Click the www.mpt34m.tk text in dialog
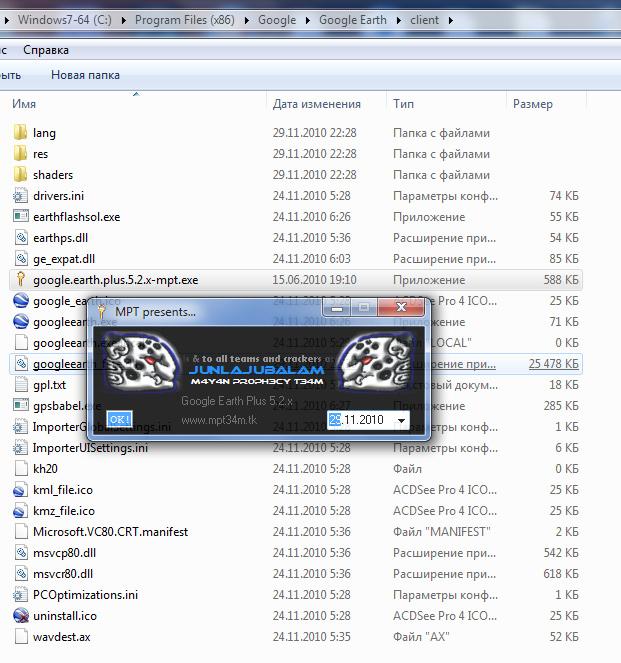The width and height of the screenshot is (621, 663). point(219,420)
